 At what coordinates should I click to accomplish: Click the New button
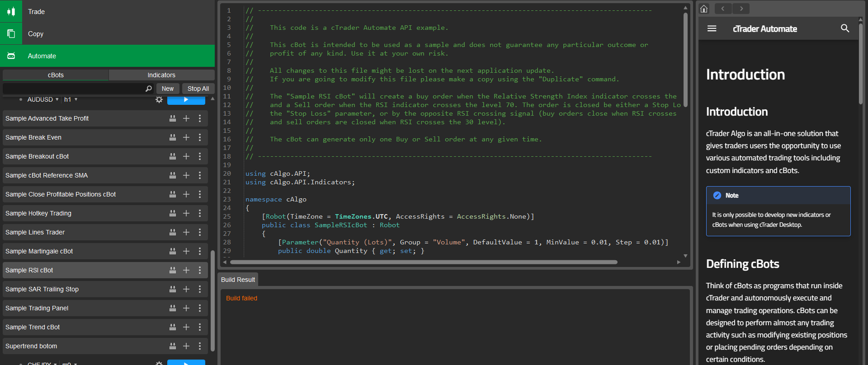(x=168, y=89)
